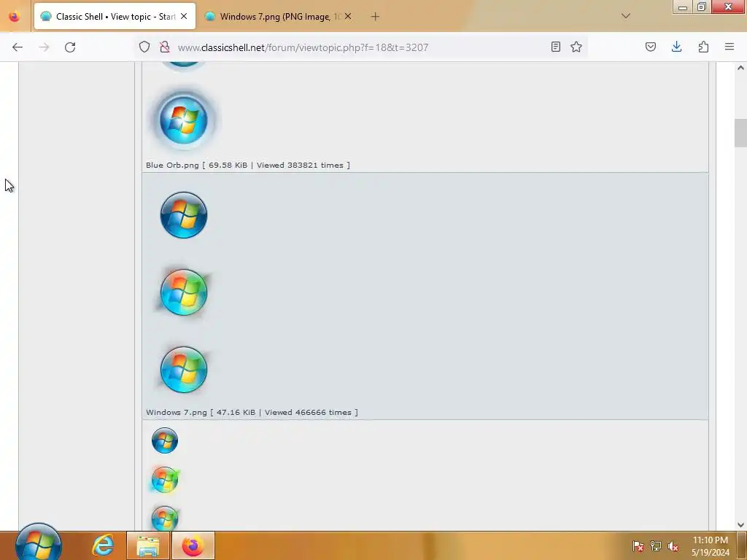Click the dark Windows 7 orb normal state
The width and height of the screenshot is (747, 560).
pyautogui.click(x=183, y=215)
